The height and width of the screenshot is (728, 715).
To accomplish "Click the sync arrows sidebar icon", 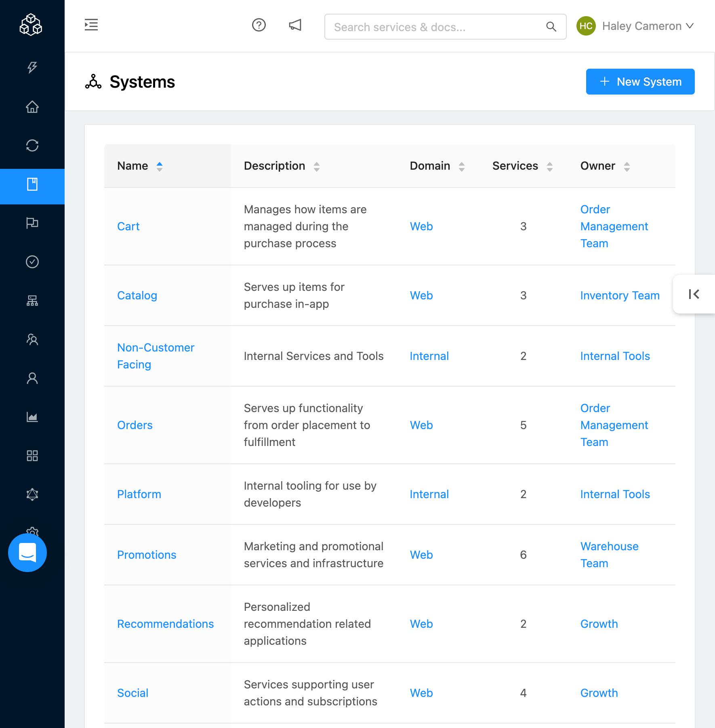I will 32,145.
